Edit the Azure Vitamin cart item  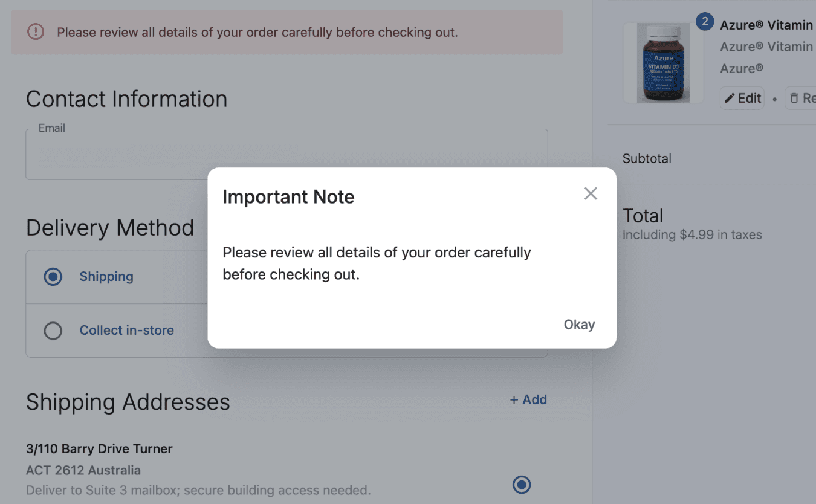[x=742, y=98]
